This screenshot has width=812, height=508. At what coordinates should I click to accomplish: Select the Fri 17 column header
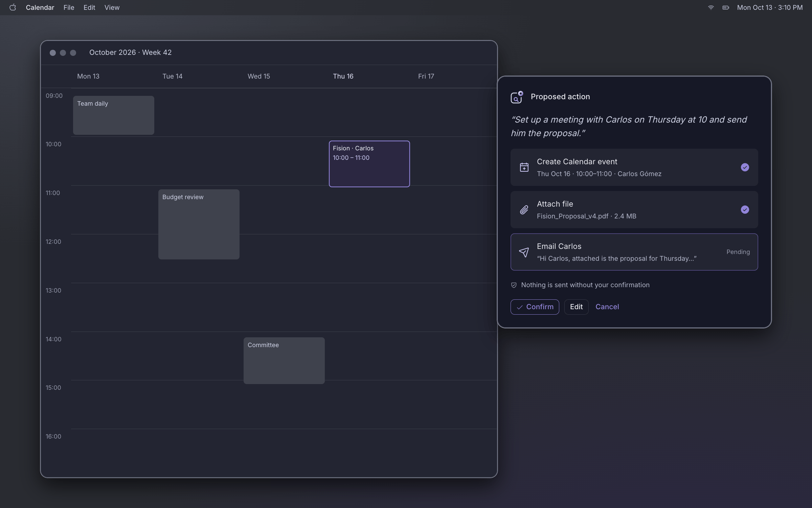[x=426, y=76]
